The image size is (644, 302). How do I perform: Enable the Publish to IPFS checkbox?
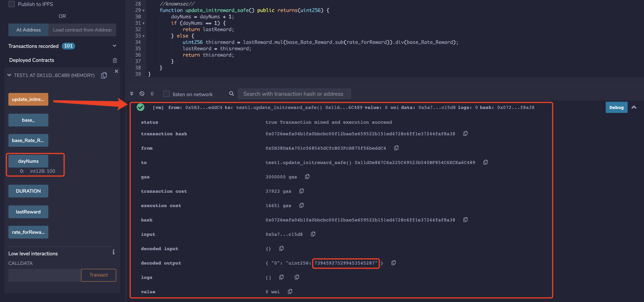coord(12,4)
